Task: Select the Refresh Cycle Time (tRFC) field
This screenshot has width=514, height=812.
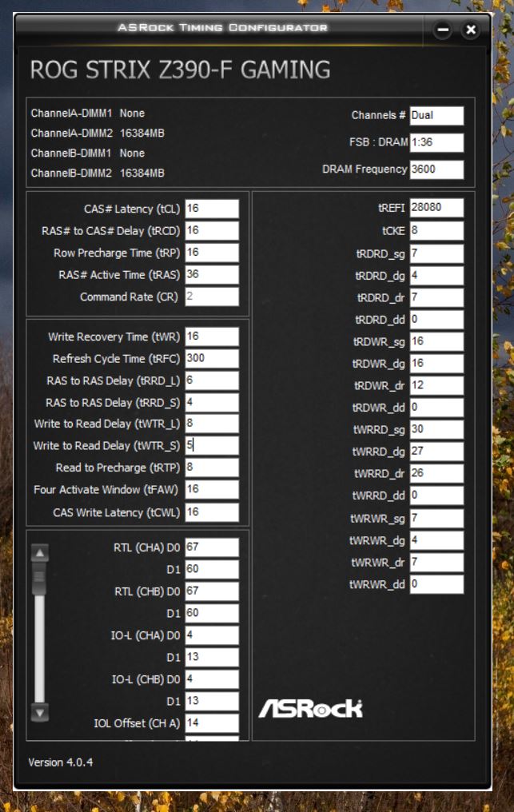Action: (212, 358)
